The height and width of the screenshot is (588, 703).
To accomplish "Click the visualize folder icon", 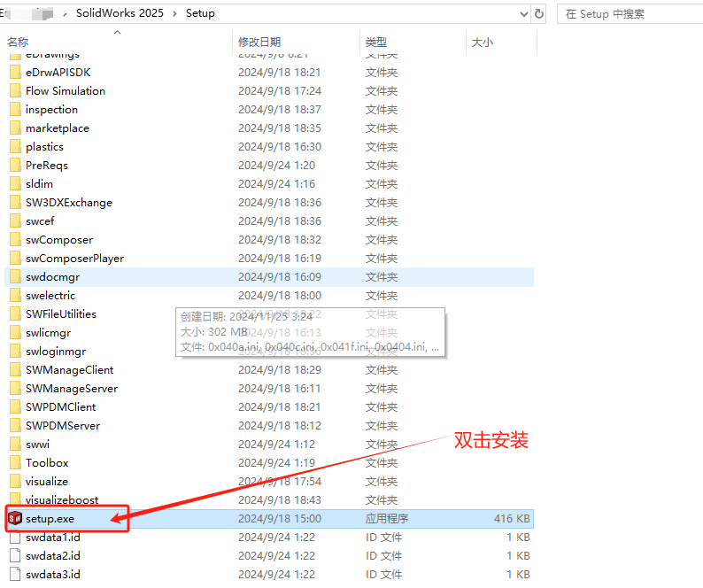I will (x=14, y=482).
